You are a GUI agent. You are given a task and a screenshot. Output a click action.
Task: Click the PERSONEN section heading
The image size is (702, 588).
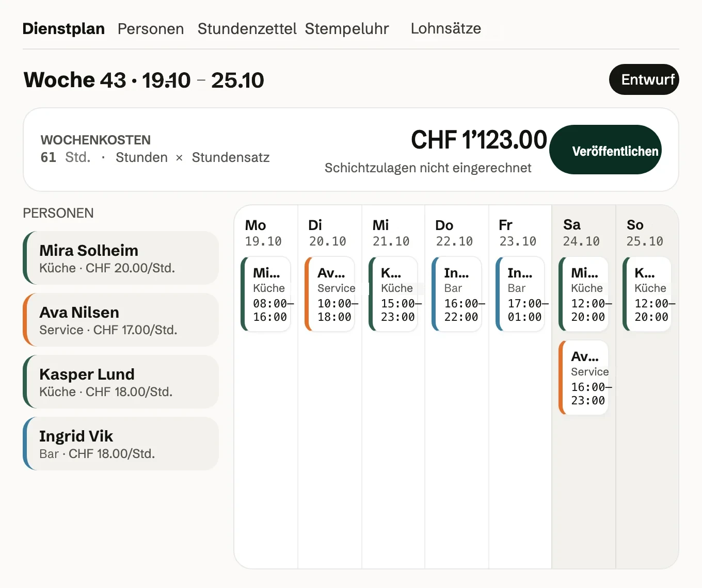coord(58,213)
